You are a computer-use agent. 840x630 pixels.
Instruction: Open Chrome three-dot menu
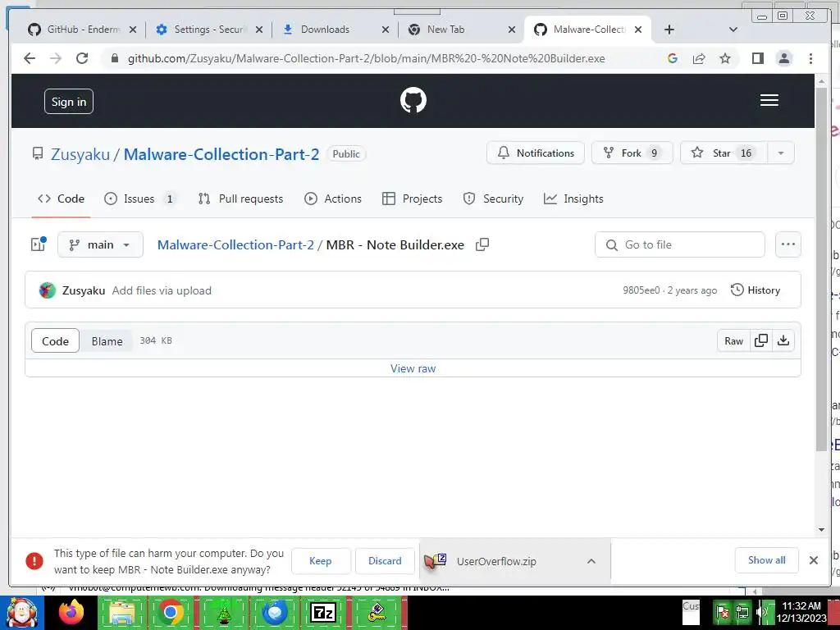tap(810, 58)
